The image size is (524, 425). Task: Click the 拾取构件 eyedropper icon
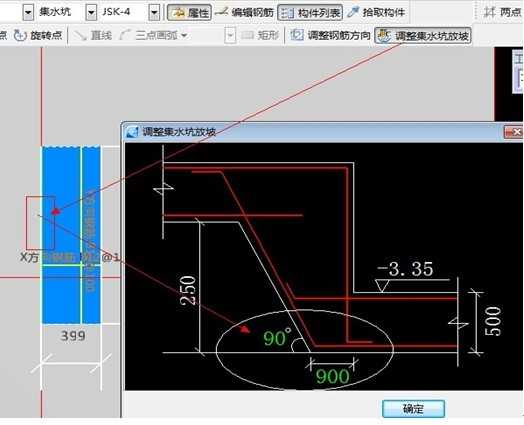pos(353,12)
